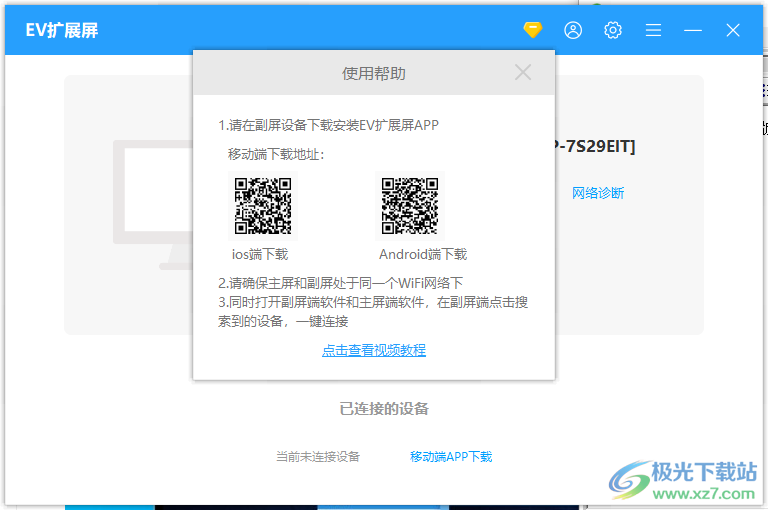768x510 pixels.
Task: Open the hamburger menu icon
Action: 653,30
